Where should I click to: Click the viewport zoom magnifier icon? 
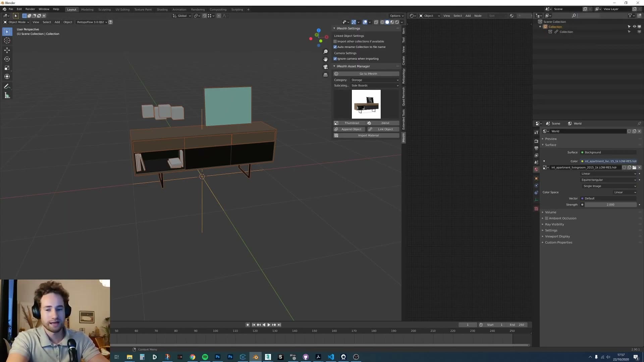(325, 52)
